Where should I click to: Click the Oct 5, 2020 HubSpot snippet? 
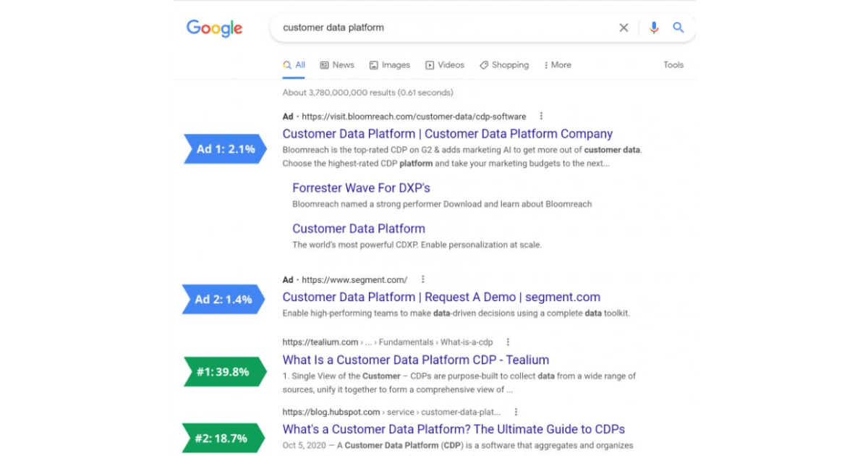458,445
